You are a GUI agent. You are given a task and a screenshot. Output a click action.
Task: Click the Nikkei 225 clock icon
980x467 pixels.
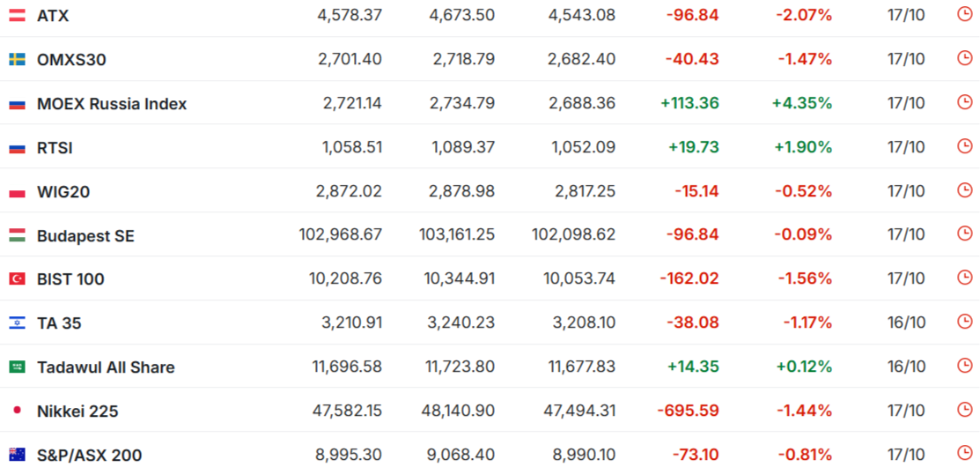(x=964, y=410)
